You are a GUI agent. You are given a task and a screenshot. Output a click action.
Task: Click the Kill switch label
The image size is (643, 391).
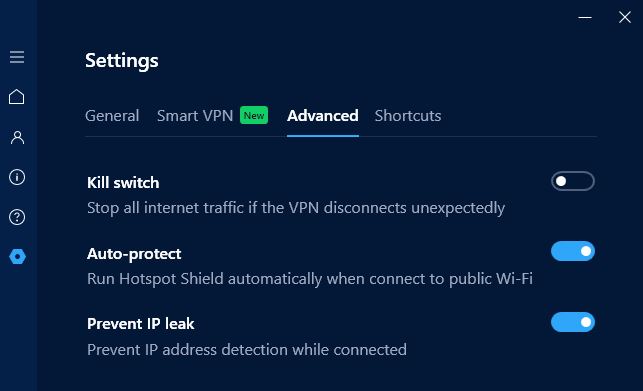[123, 183]
